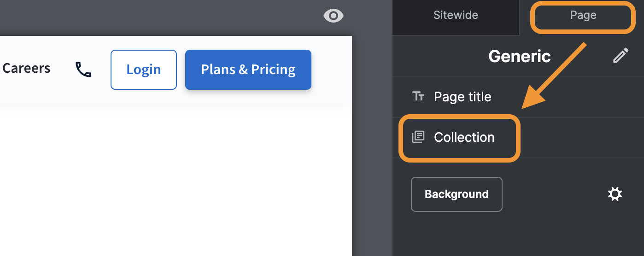Toggle the preview eye icon
The image size is (644, 256).
pyautogui.click(x=334, y=16)
